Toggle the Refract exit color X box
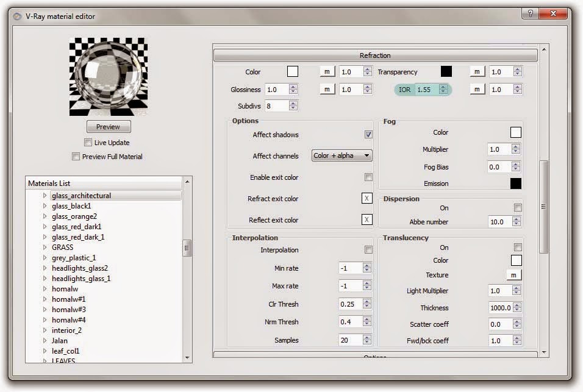The width and height of the screenshot is (583, 392). (367, 198)
